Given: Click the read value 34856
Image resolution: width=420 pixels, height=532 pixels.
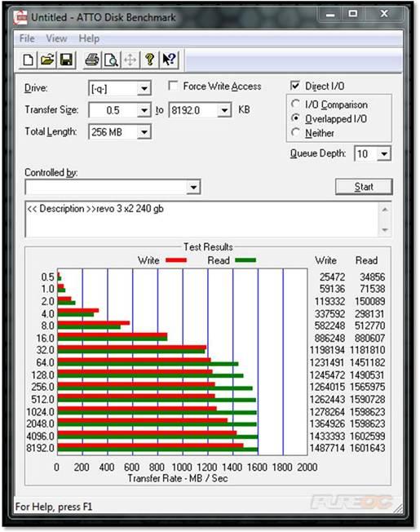Looking at the screenshot, I should tap(372, 277).
